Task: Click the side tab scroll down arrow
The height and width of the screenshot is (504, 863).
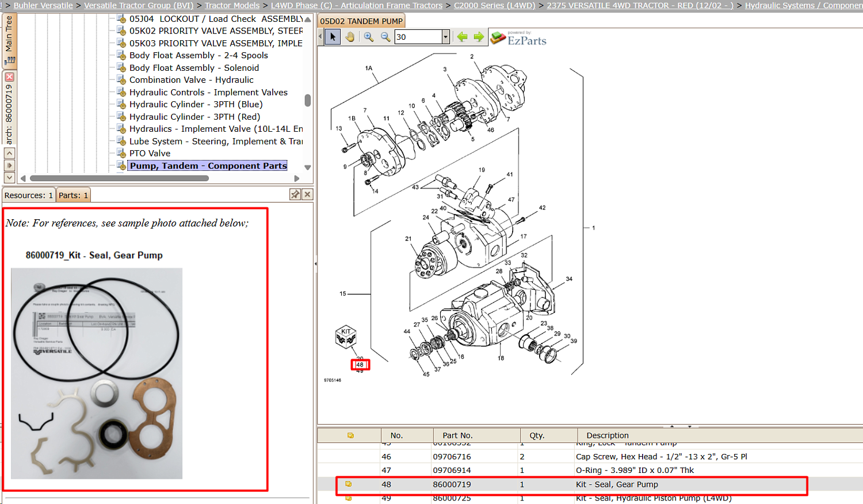Action: (9, 178)
